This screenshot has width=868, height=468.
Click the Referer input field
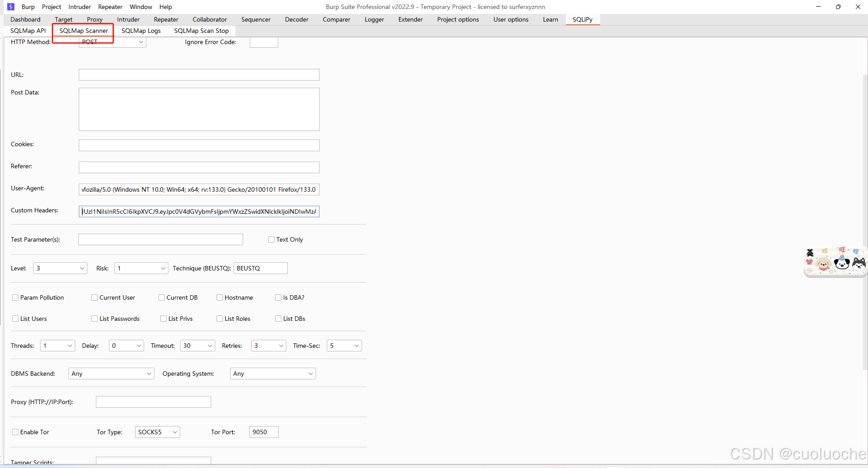pos(199,167)
